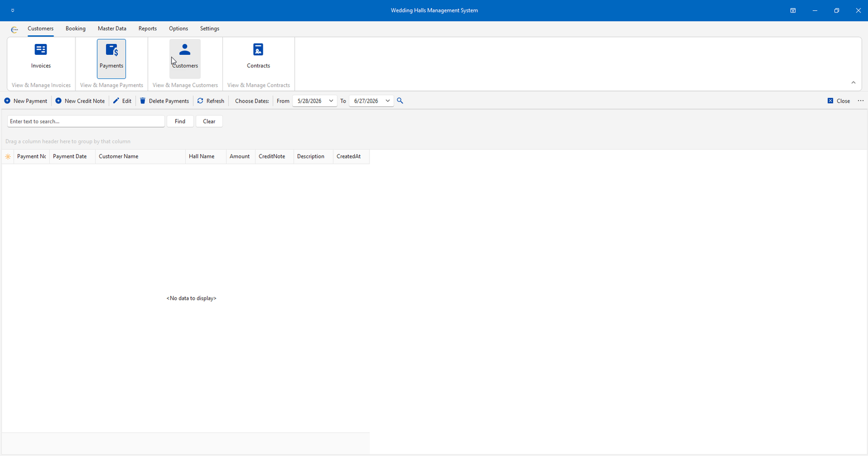This screenshot has width=868, height=456.
Task: Open the Master Data ribbon tab
Action: tap(112, 29)
